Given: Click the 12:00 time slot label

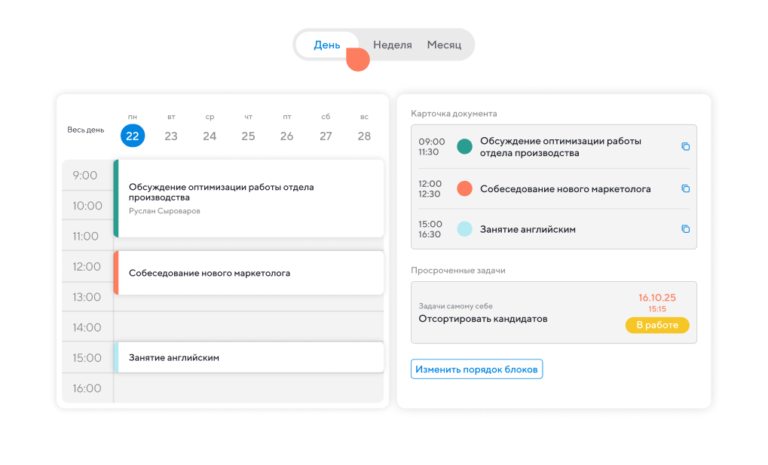Looking at the screenshot, I should 87,267.
